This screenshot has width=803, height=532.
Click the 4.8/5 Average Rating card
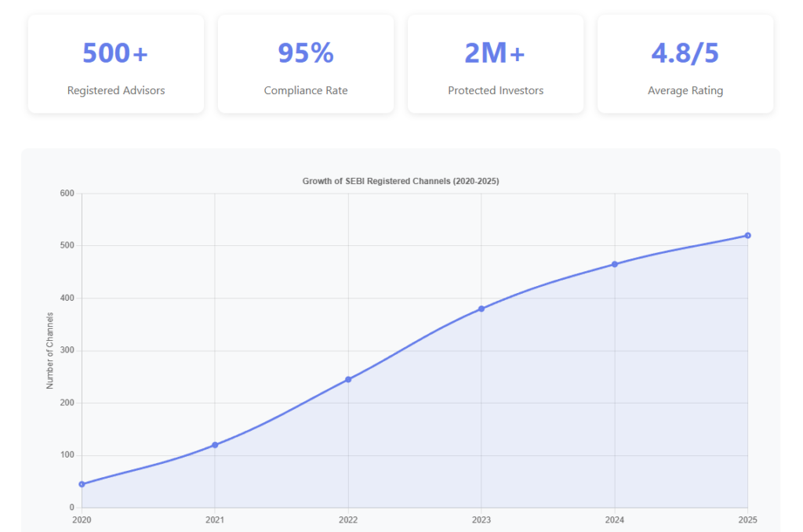pos(685,64)
